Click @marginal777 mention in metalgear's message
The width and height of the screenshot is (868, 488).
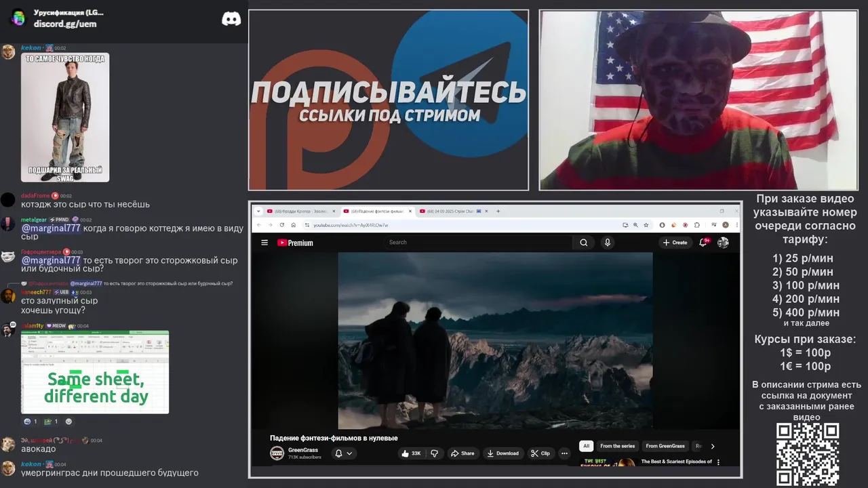click(51, 228)
